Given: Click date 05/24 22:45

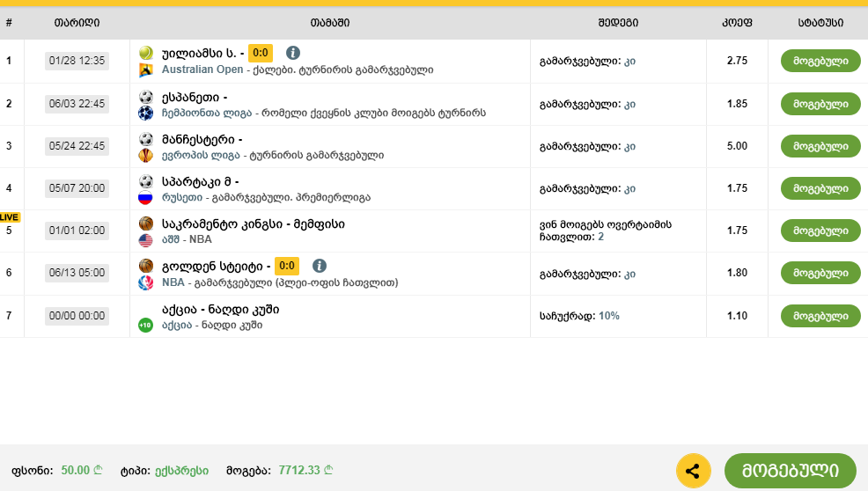Looking at the screenshot, I should (x=77, y=146).
